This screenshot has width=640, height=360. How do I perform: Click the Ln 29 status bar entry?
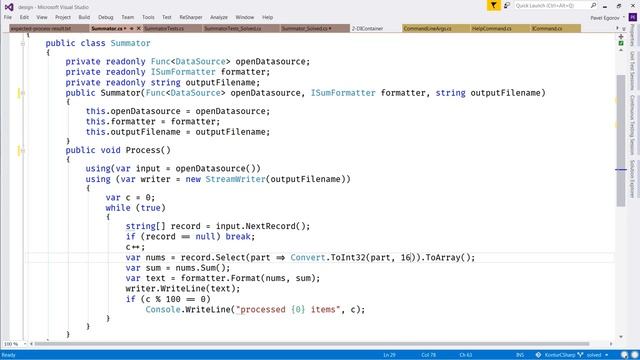click(389, 355)
